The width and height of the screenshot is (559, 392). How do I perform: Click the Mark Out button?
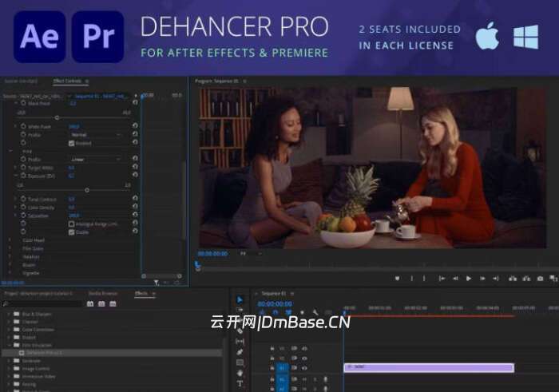tap(424, 279)
